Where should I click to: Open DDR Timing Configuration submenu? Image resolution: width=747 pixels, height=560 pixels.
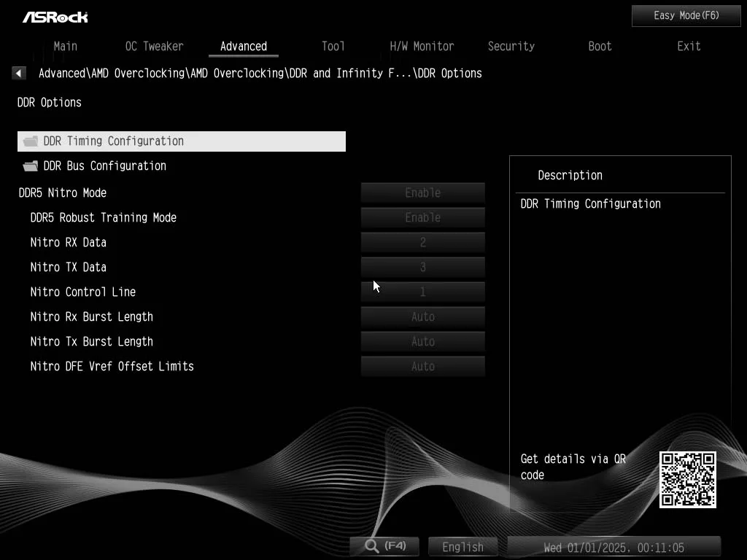click(x=182, y=141)
